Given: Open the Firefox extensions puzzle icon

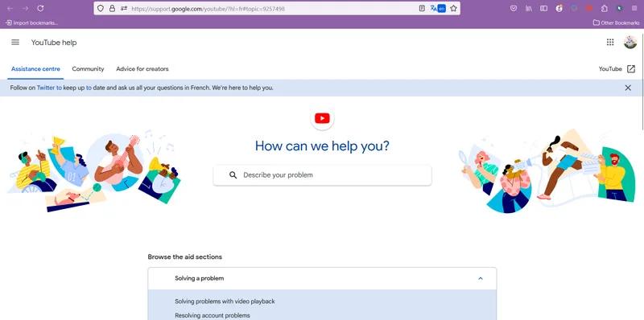Looking at the screenshot, I should pos(605,8).
